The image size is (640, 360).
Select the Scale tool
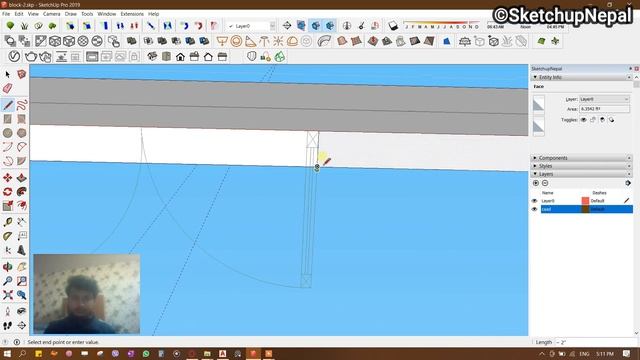[7, 206]
